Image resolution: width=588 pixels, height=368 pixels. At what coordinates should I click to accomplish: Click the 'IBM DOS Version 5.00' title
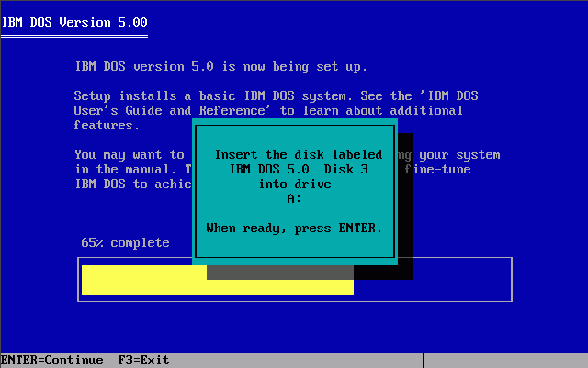(74, 23)
